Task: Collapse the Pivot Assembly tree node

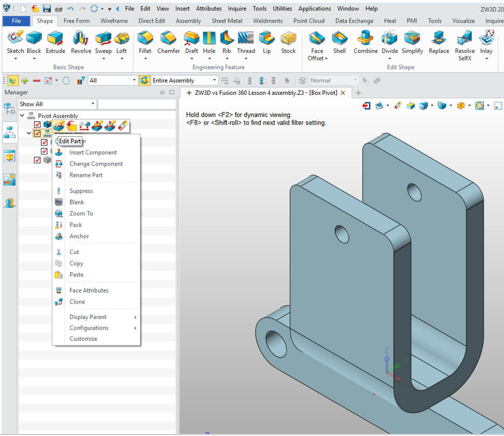Action: click(22, 116)
